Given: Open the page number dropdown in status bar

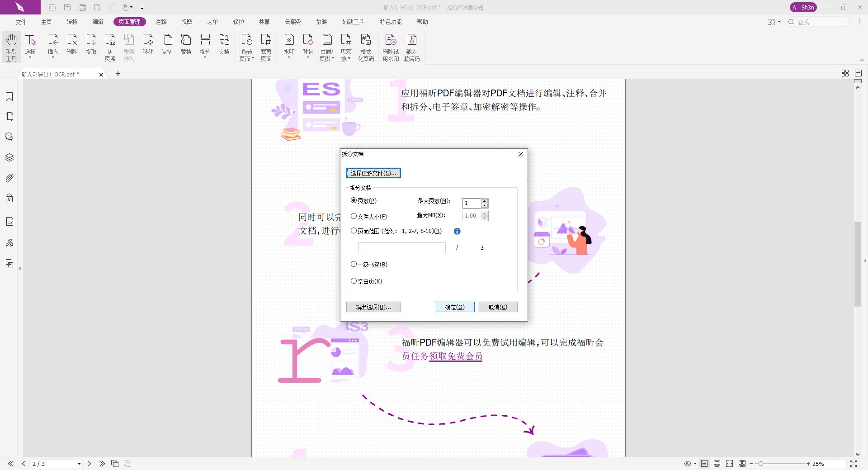Looking at the screenshot, I should pos(79,464).
